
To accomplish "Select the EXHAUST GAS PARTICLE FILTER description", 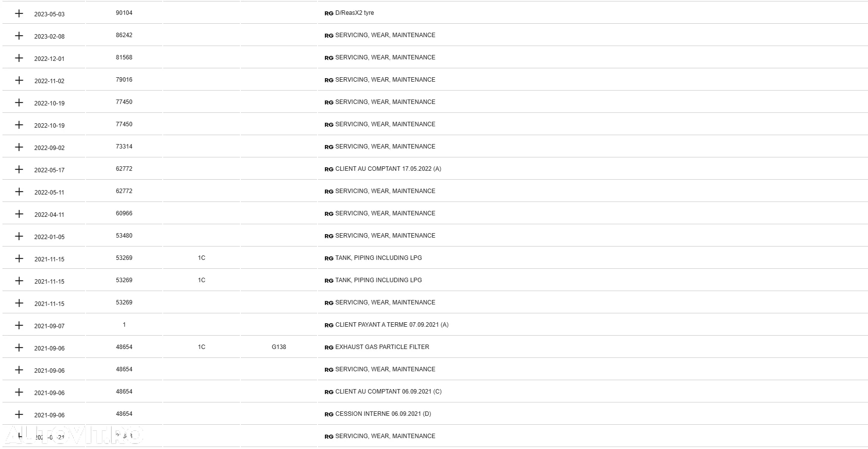I will (382, 347).
